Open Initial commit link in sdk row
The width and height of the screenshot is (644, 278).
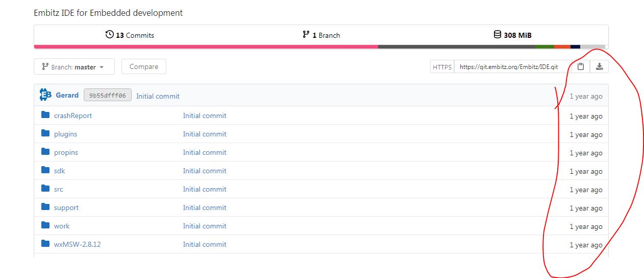[x=205, y=171]
